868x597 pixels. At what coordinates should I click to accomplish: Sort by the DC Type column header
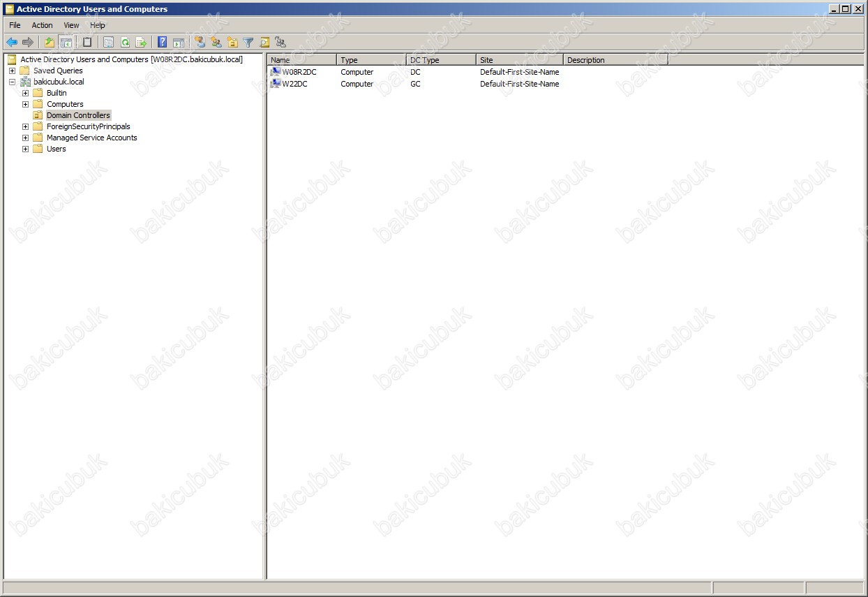442,60
